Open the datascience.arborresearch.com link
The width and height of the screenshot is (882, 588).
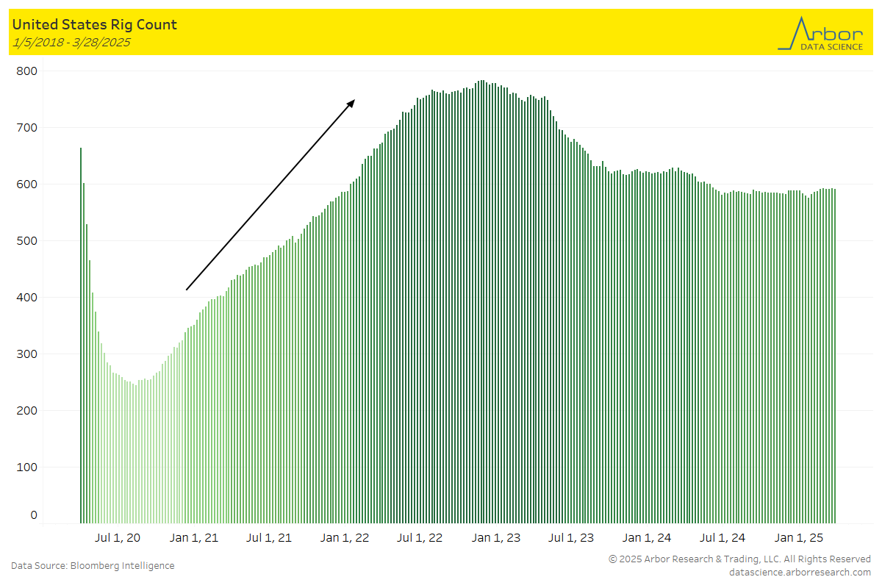800,572
